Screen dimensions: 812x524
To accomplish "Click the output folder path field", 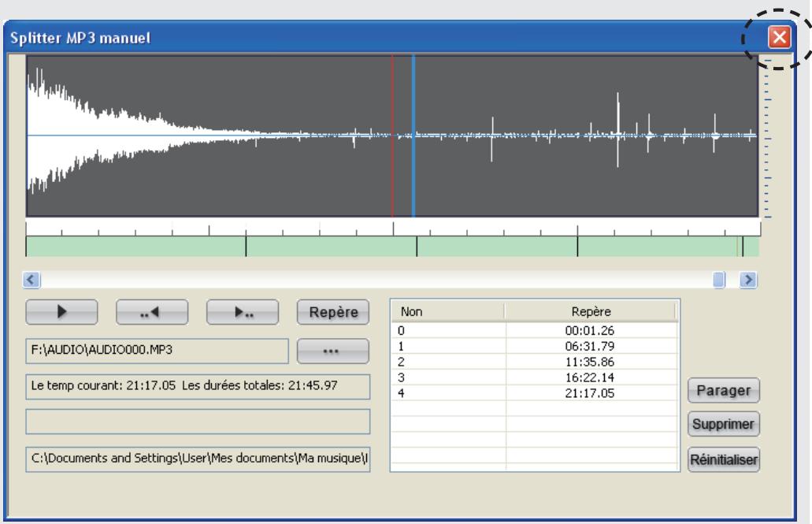I will (198, 459).
